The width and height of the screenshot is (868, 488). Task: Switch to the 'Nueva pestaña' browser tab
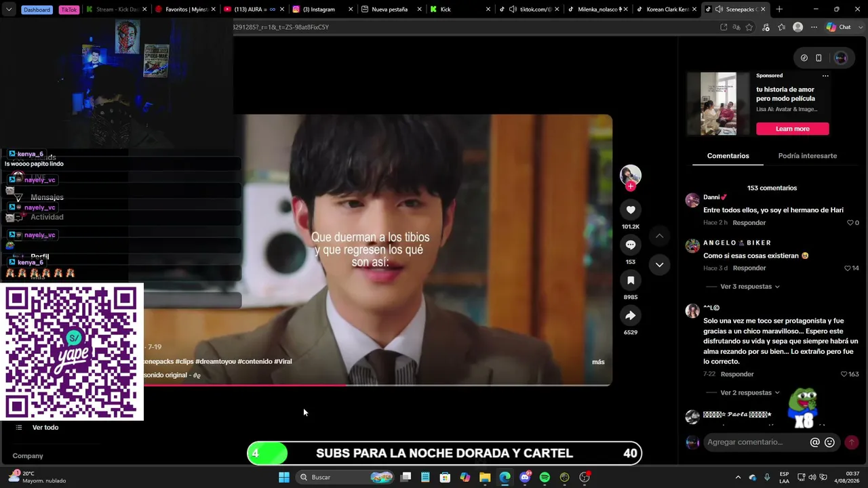pyautogui.click(x=391, y=9)
